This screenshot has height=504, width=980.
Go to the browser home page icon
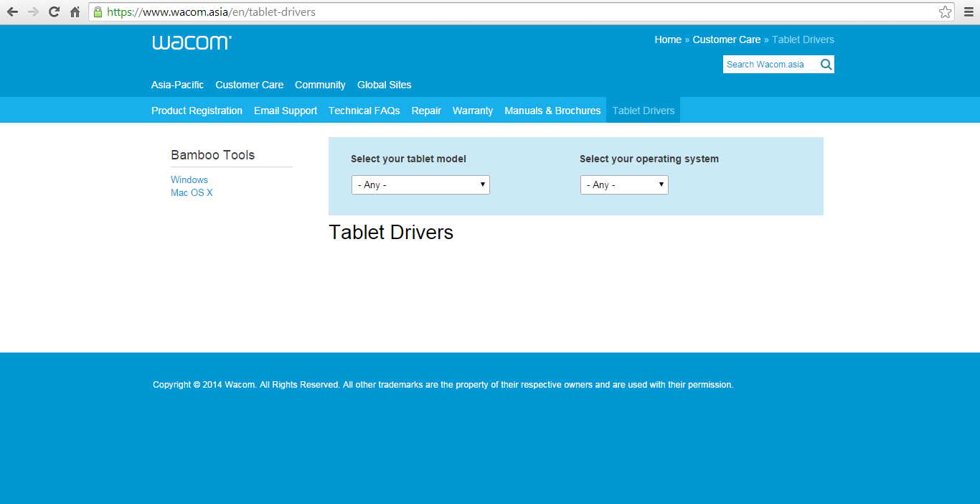75,11
